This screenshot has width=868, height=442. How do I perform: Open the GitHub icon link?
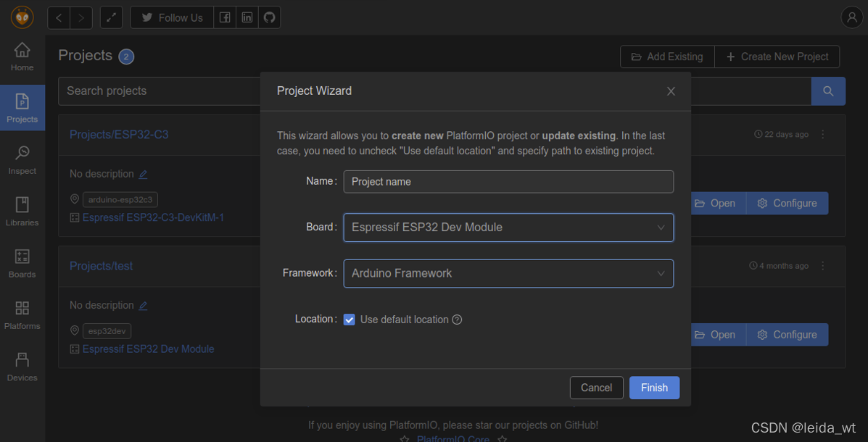pos(269,17)
